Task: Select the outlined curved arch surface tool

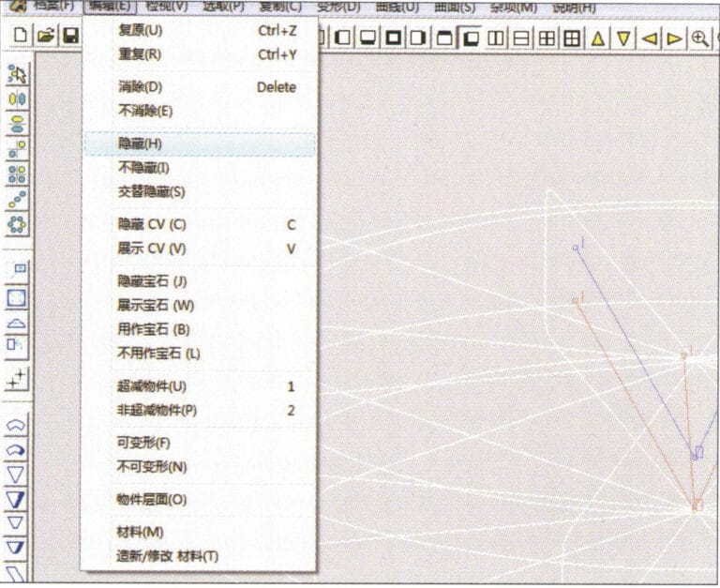Action: click(x=17, y=426)
